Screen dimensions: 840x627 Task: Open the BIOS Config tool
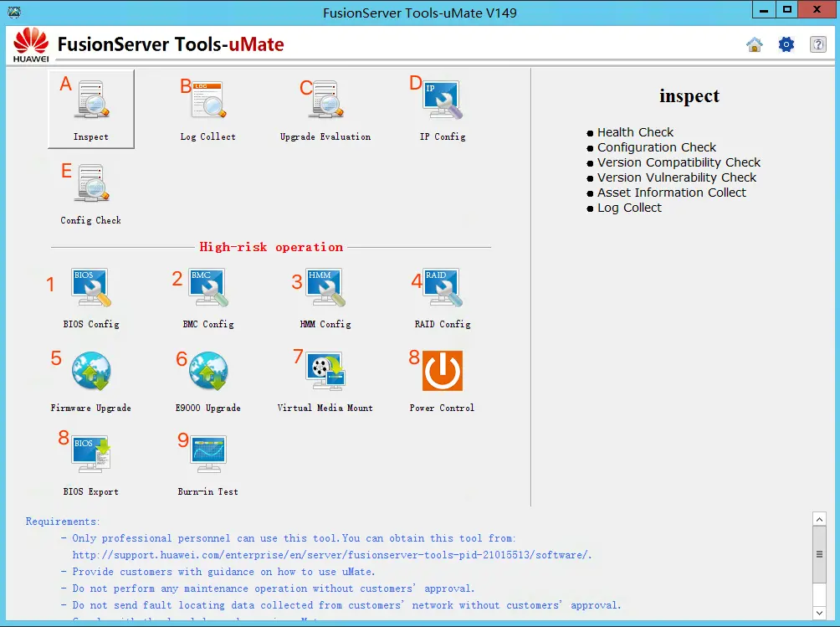coord(91,297)
